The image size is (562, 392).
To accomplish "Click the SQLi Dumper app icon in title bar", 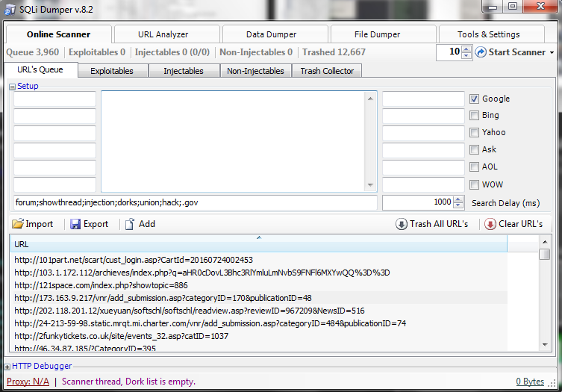I will pyautogui.click(x=10, y=9).
